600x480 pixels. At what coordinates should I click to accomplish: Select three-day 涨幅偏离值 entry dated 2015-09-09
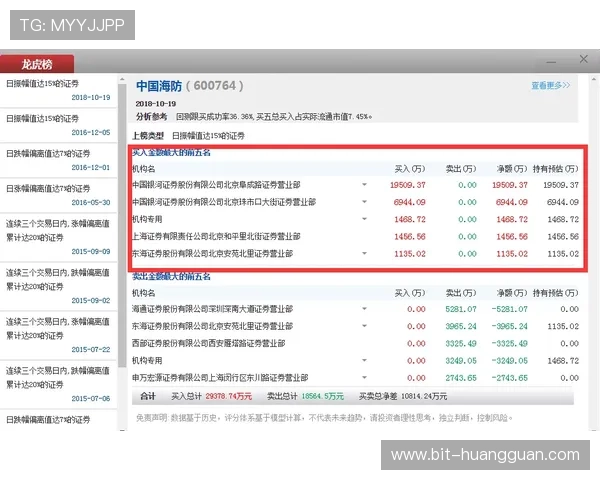[58, 237]
